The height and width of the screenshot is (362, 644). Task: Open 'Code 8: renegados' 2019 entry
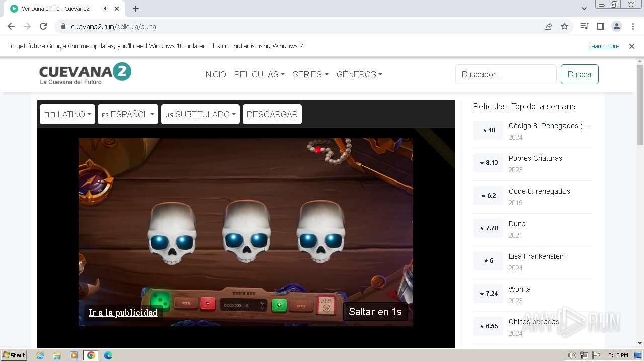539,191
